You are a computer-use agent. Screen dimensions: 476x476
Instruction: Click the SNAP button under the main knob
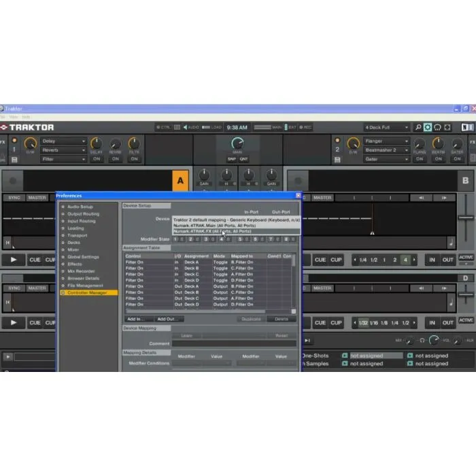pyautogui.click(x=232, y=159)
